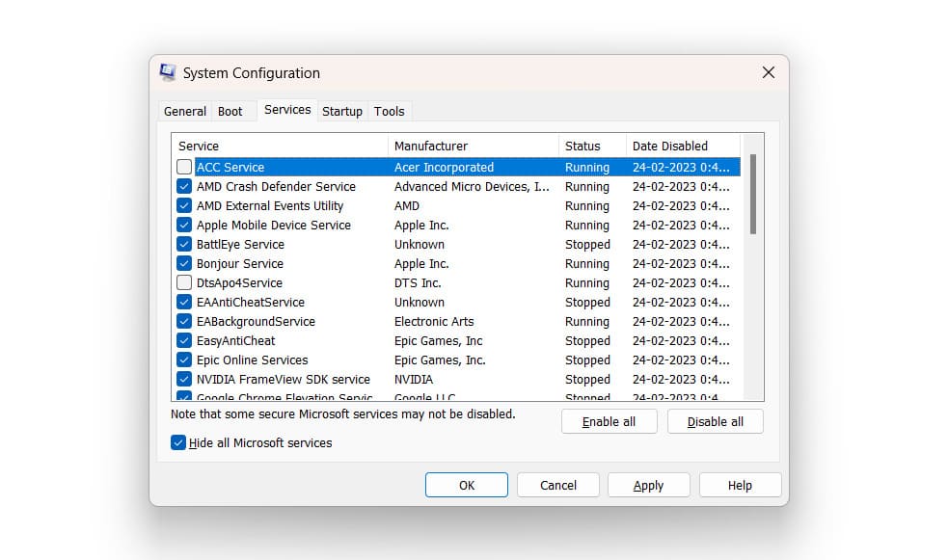Click 'Stopped' status in BattlEye Service row
The width and height of the screenshot is (948, 560).
click(x=587, y=245)
